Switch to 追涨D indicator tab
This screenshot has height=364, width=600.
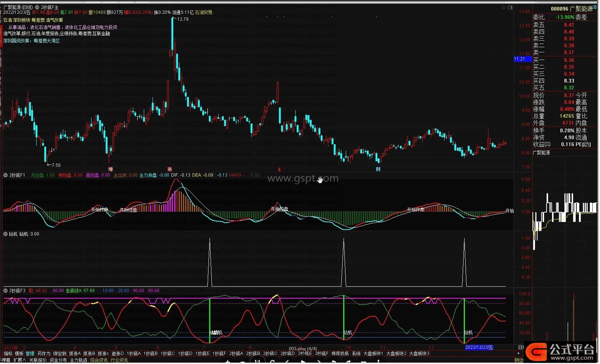point(117,354)
